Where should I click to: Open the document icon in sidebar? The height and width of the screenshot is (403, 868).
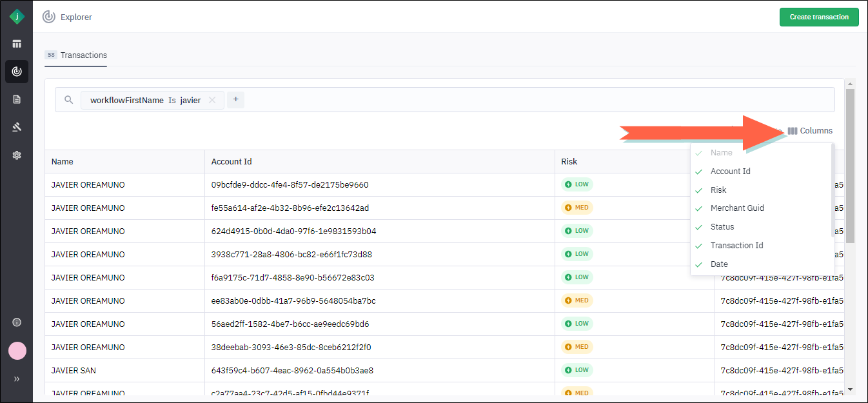(17, 99)
